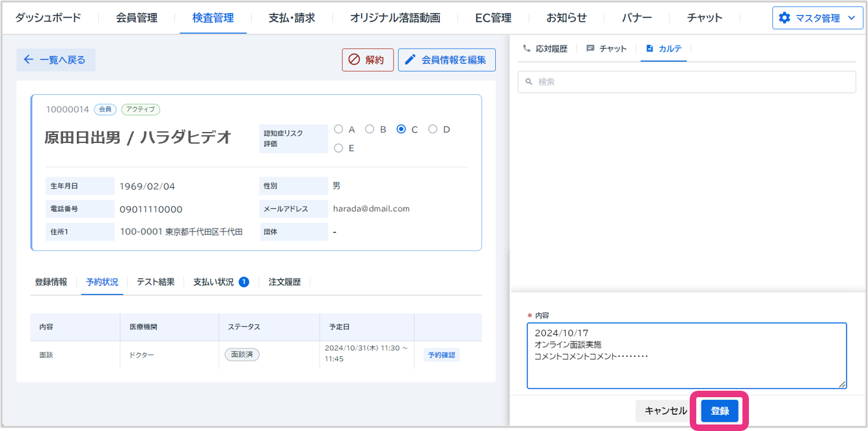Click the prohibition icon on 解約 button
This screenshot has width=868, height=431.
[x=355, y=60]
